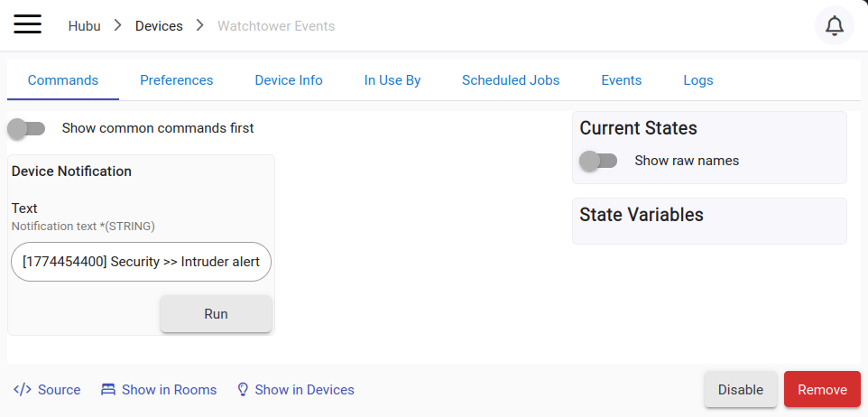Open the Device Info tab

coord(289,80)
